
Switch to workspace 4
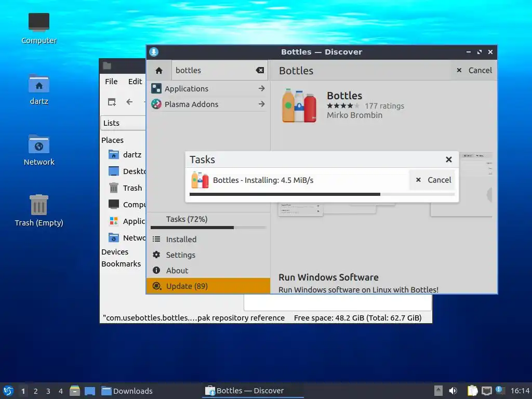[x=61, y=391]
